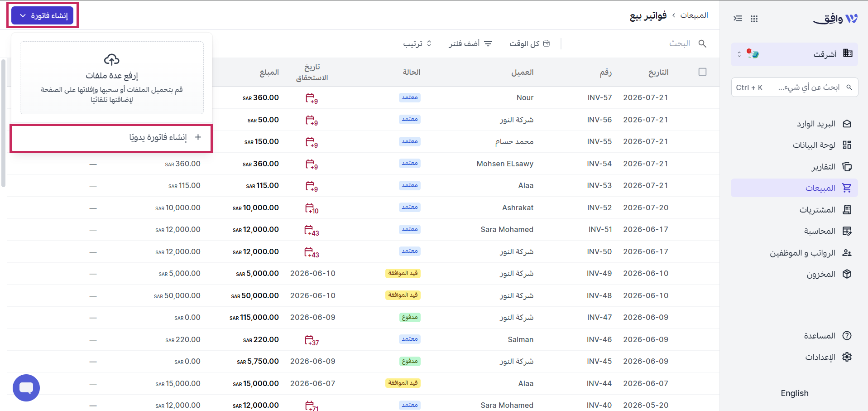This screenshot has width=868, height=411.
Task: Open the ترتيب sort control
Action: (417, 44)
